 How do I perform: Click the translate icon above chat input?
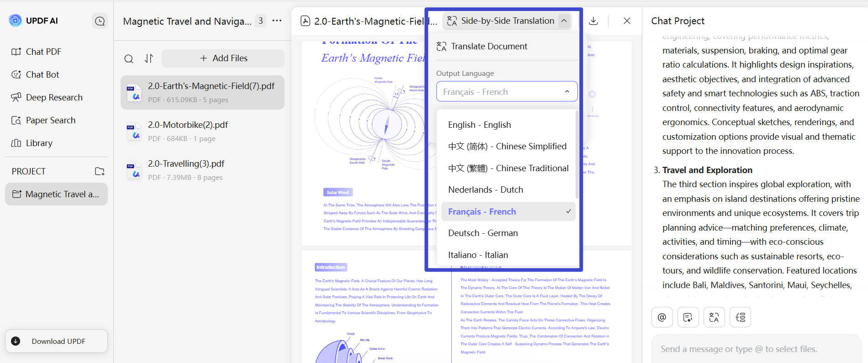(714, 317)
